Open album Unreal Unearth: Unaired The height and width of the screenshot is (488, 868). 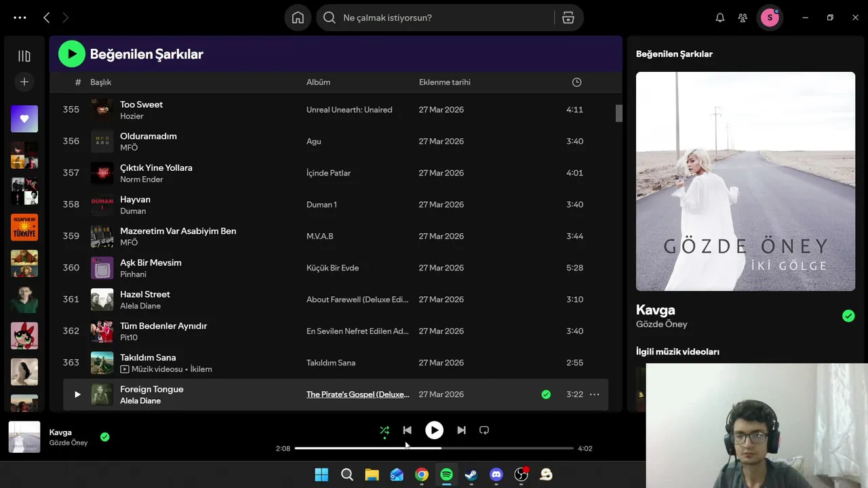pos(349,110)
